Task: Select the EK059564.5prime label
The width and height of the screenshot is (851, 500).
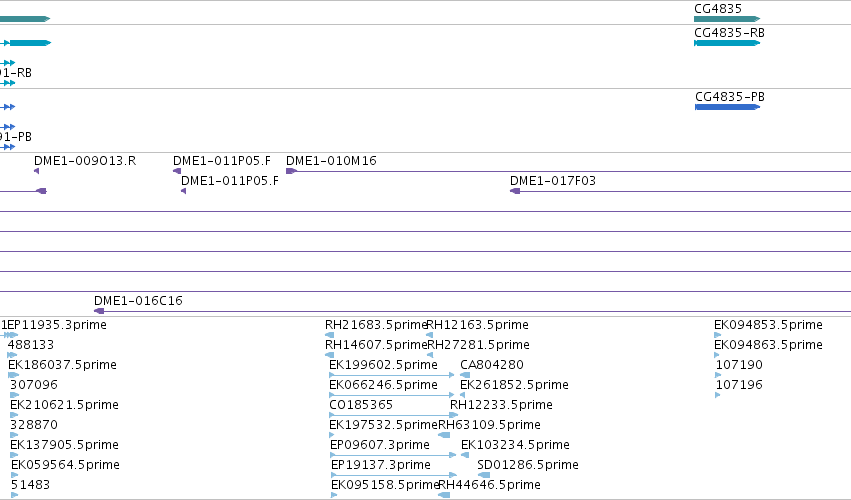Action: (x=66, y=465)
